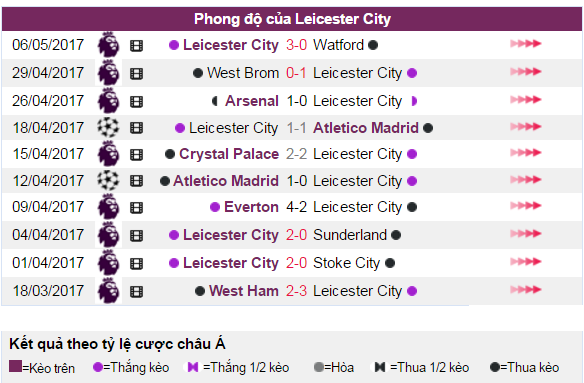Click Premier League logo on 18/03/2017 row

(x=108, y=291)
